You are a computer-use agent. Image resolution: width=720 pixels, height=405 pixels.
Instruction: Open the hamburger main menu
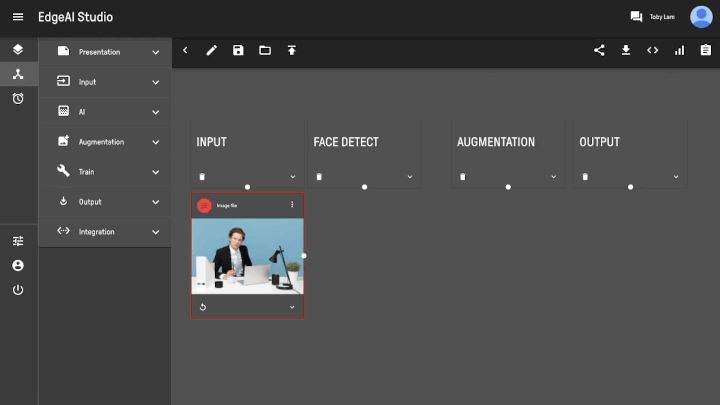(18, 17)
